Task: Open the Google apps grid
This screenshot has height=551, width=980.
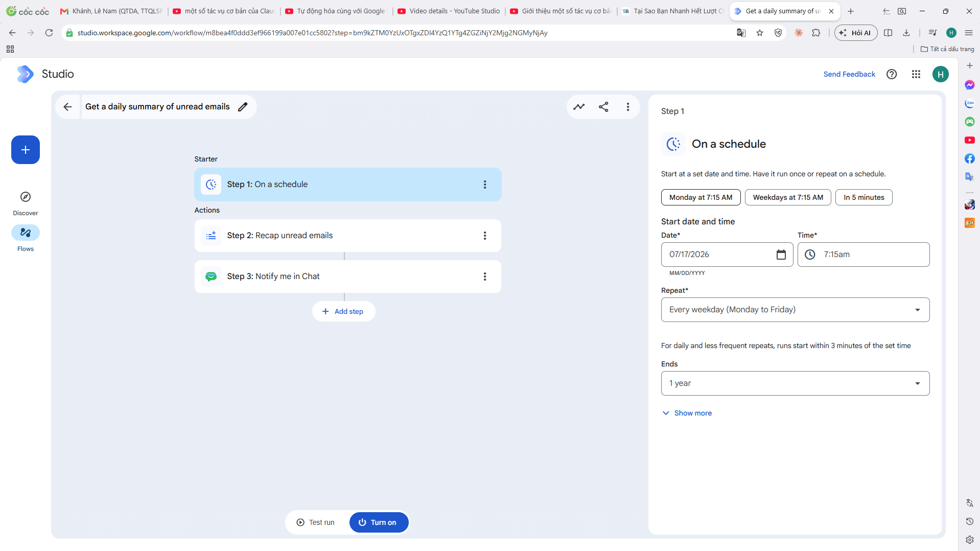Action: (x=916, y=74)
